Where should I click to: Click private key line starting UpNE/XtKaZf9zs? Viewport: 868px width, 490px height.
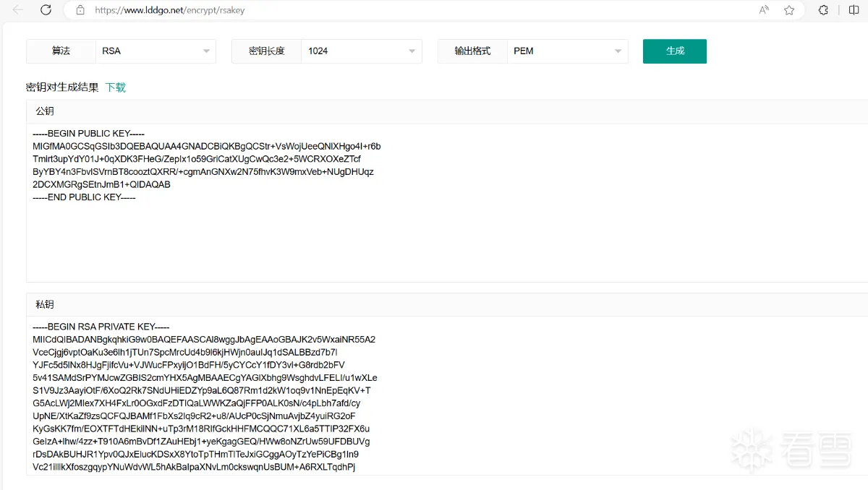click(194, 416)
